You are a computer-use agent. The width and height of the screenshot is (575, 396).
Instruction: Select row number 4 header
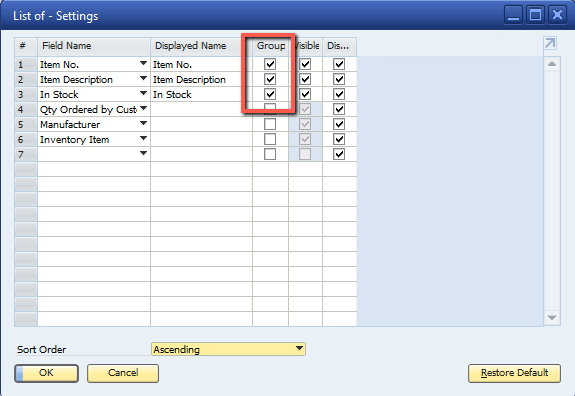26,110
